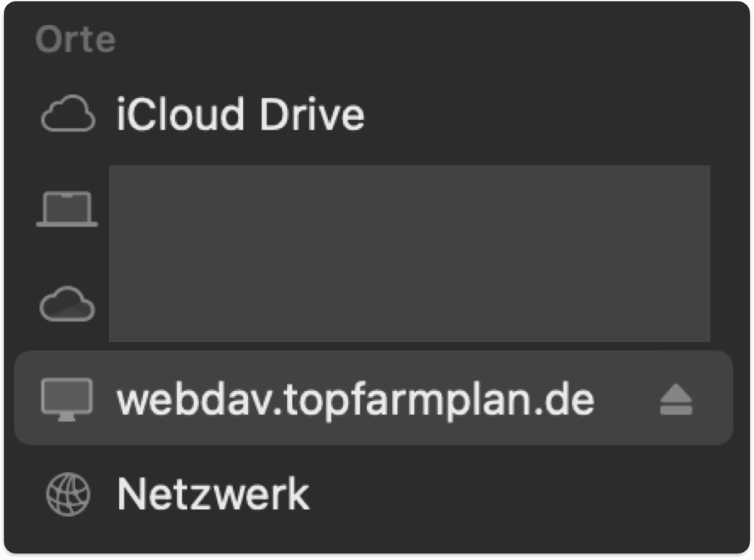The width and height of the screenshot is (754, 560).
Task: Collapse the Orte section header
Action: [x=75, y=40]
